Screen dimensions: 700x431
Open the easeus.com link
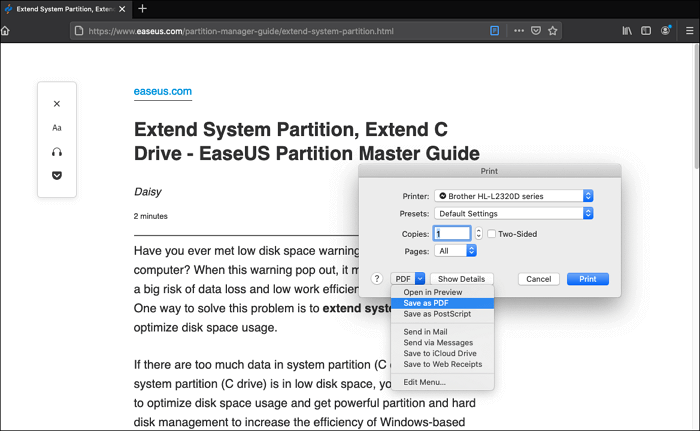click(x=162, y=91)
